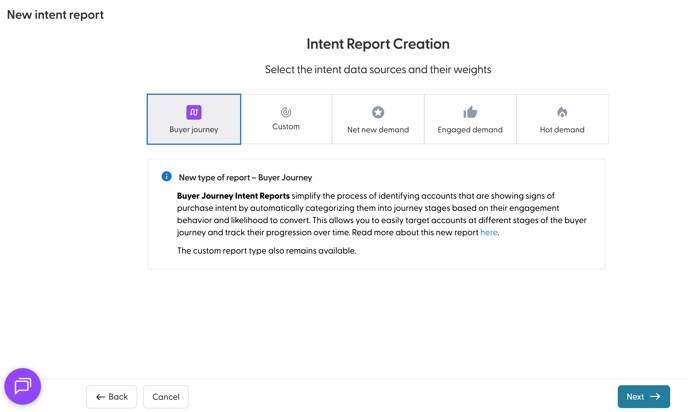Proceed with the Next button text
688x412 pixels.
pyautogui.click(x=635, y=397)
